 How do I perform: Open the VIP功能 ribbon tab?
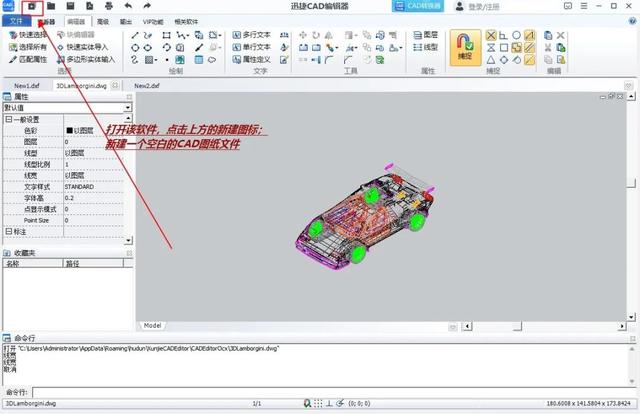[153, 22]
